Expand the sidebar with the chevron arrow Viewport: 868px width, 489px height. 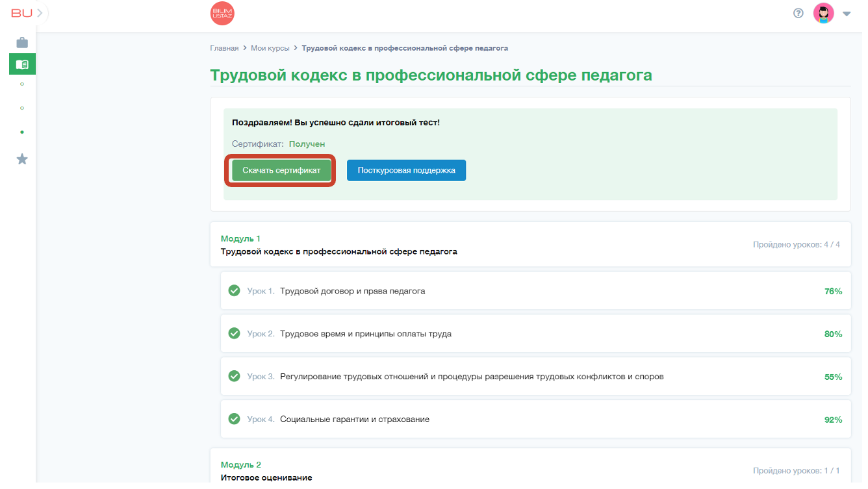point(40,13)
